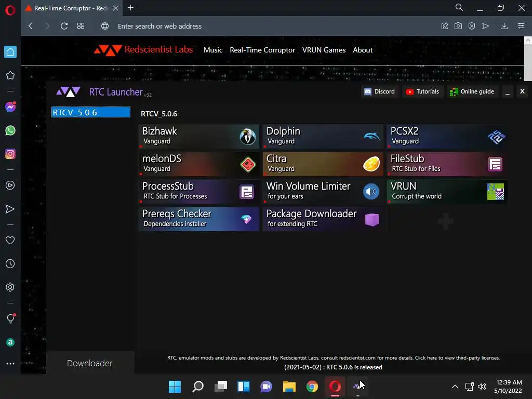Open Easy Setup settings icon
This screenshot has height=399, width=532.
tap(521, 26)
